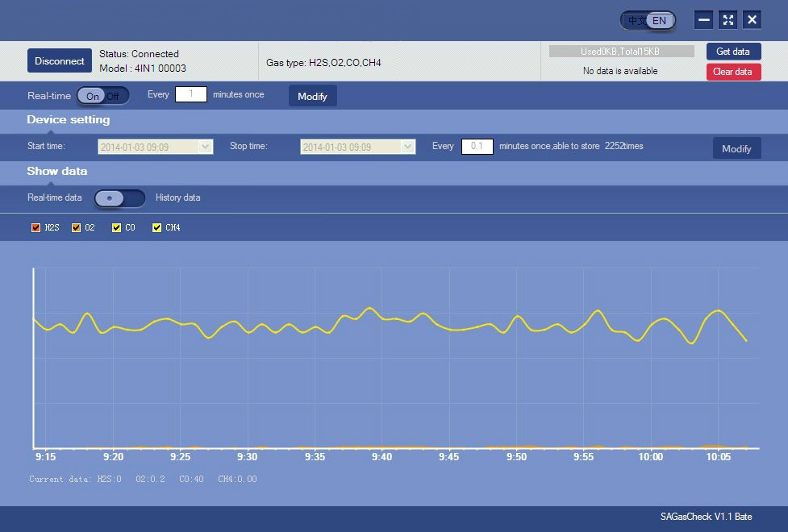Minimize the SAGasCheck window
This screenshot has width=788, height=532.
click(704, 20)
